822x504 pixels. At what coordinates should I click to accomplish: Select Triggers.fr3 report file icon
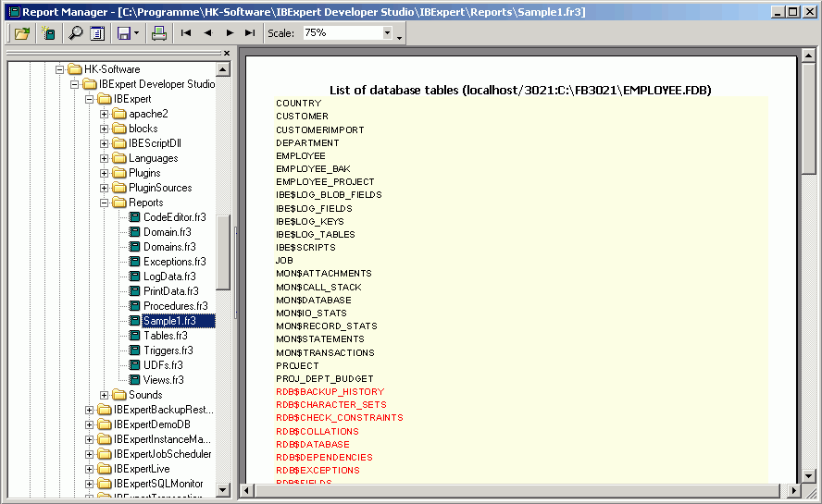(135, 350)
